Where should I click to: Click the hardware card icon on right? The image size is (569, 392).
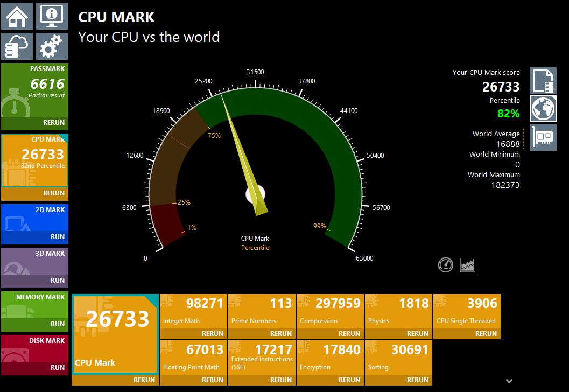(543, 137)
